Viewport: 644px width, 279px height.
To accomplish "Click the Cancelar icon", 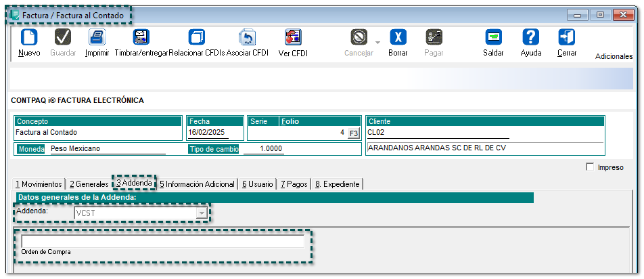I will [x=359, y=37].
